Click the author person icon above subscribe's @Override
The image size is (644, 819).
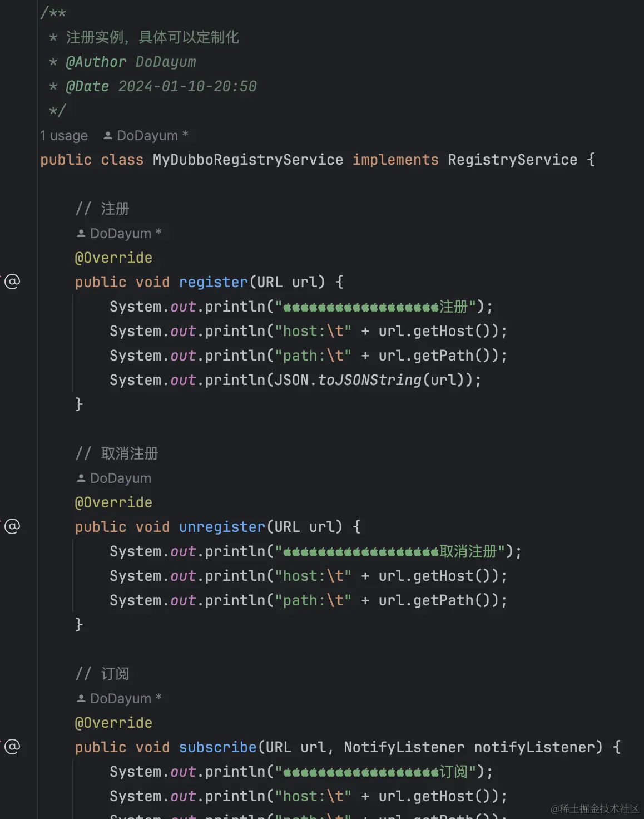click(81, 699)
